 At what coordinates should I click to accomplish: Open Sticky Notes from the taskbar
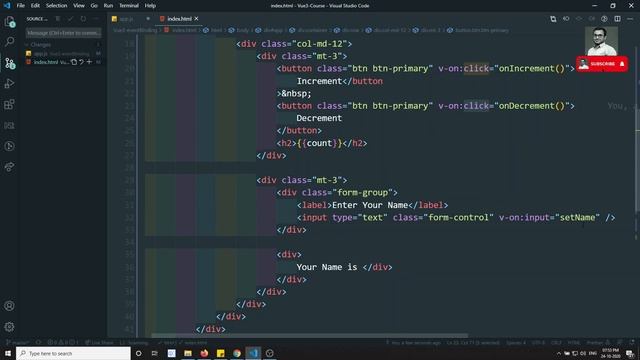point(220,353)
